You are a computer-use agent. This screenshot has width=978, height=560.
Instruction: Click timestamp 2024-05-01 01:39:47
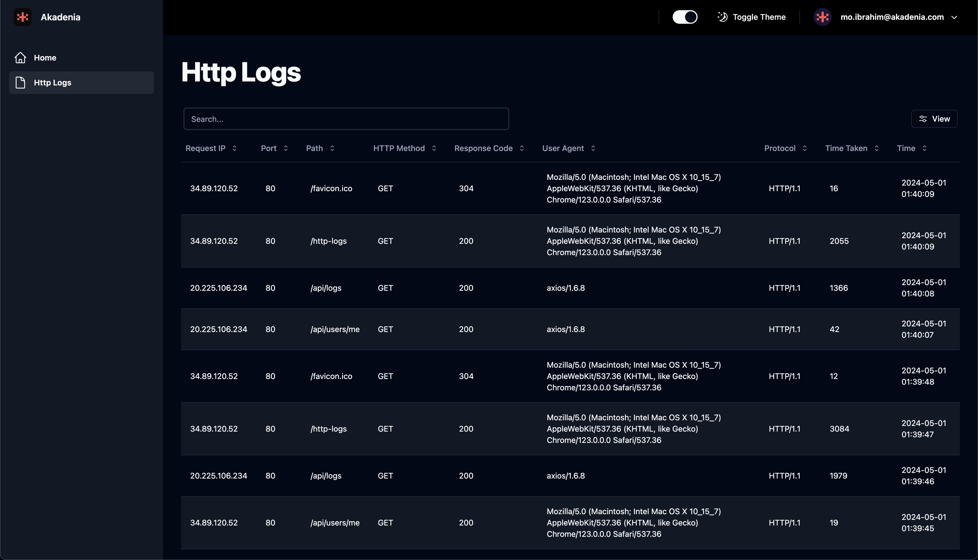click(923, 429)
